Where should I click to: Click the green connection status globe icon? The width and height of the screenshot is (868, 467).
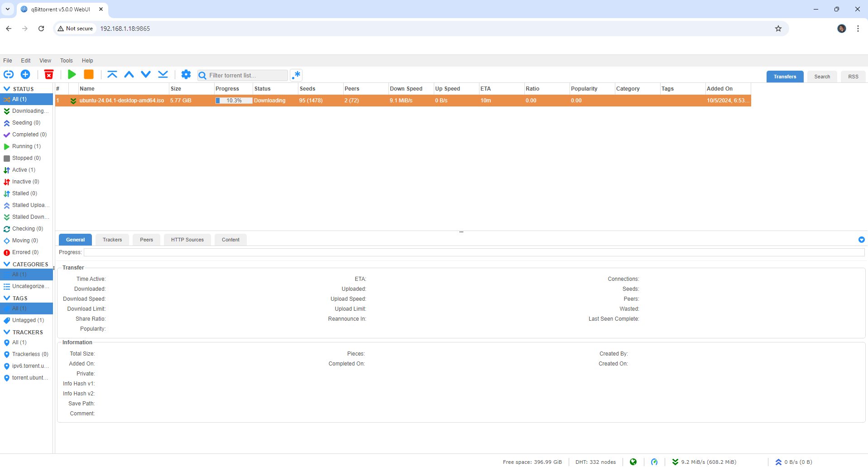(633, 462)
